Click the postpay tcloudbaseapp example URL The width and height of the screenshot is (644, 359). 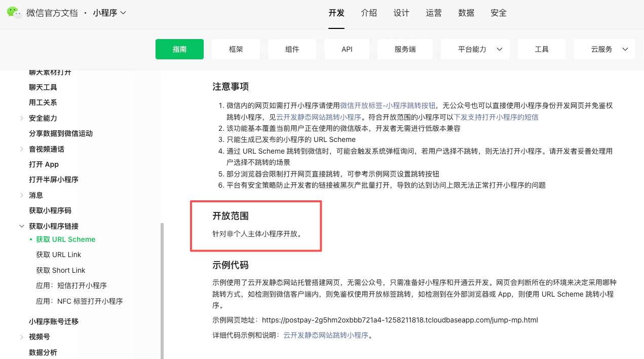point(400,320)
